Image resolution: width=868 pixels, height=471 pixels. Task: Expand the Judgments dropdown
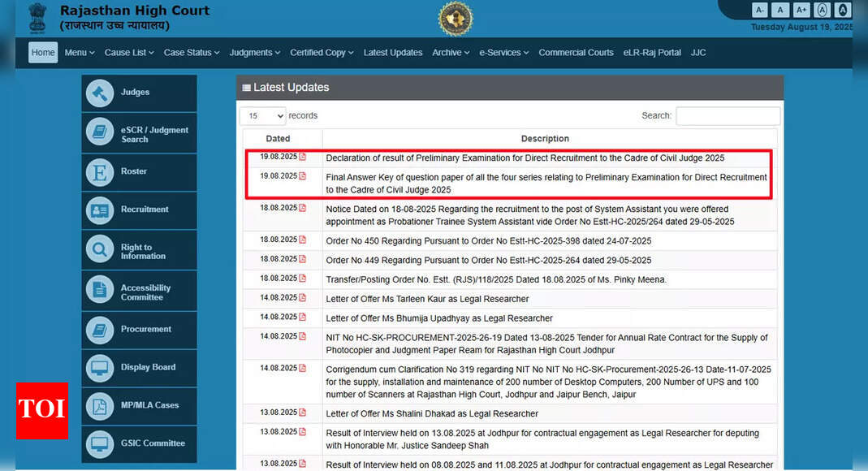click(x=255, y=53)
